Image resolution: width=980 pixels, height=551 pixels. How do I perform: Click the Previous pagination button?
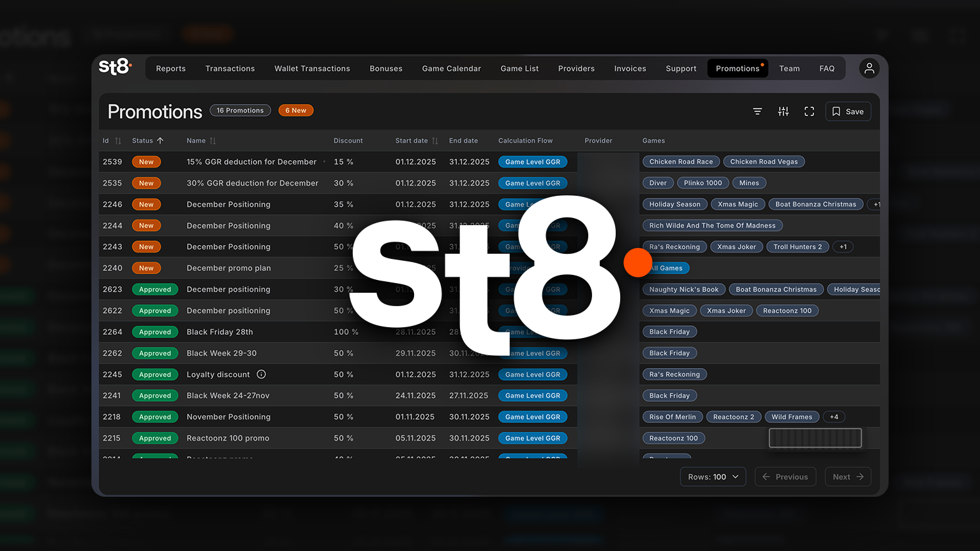tap(785, 476)
